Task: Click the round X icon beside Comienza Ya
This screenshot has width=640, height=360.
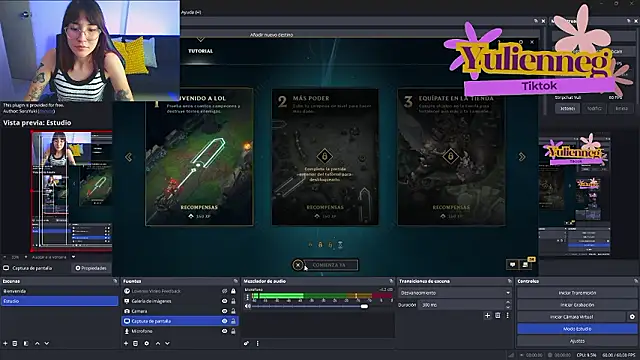Action: tap(298, 265)
